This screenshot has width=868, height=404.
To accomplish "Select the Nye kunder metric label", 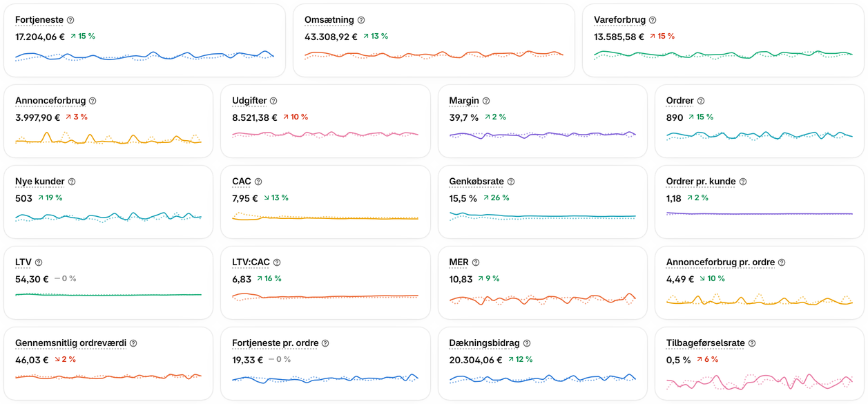I will [40, 182].
